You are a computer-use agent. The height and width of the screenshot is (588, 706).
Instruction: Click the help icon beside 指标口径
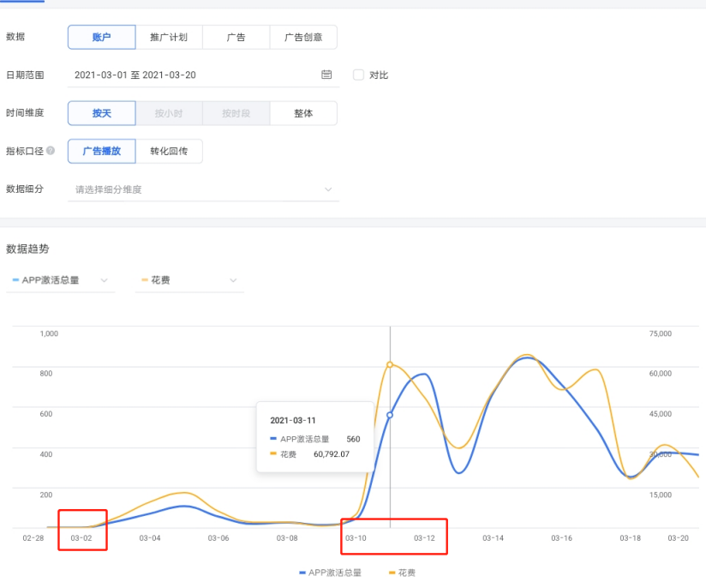[x=51, y=151]
